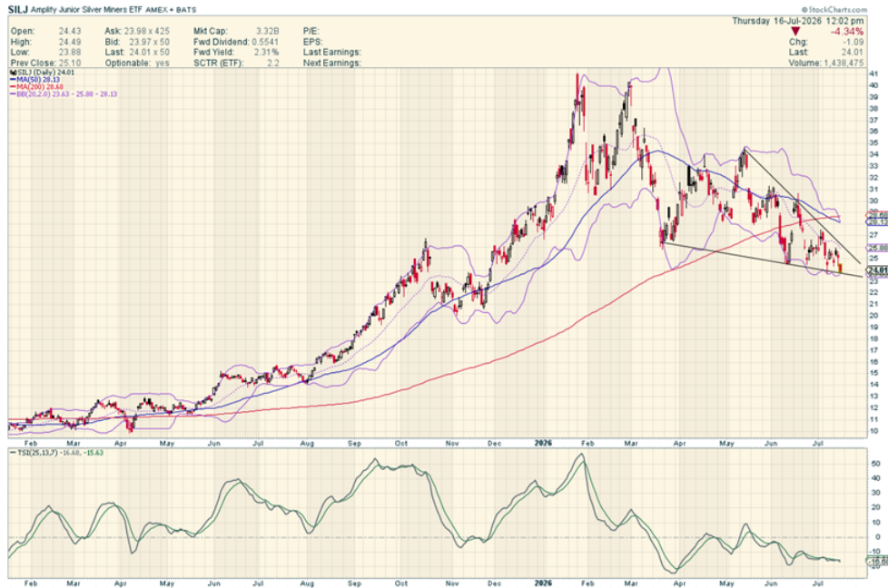Viewport: 888px width, 588px height.
Task: Click the 'EPS:' label
Action: click(312, 42)
